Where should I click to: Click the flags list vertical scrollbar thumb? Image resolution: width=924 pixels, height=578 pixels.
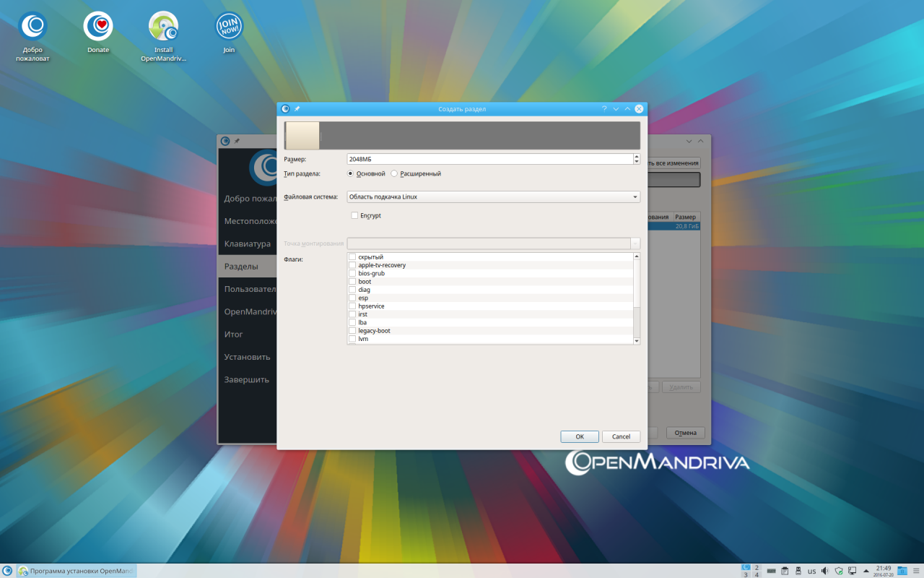point(637,284)
